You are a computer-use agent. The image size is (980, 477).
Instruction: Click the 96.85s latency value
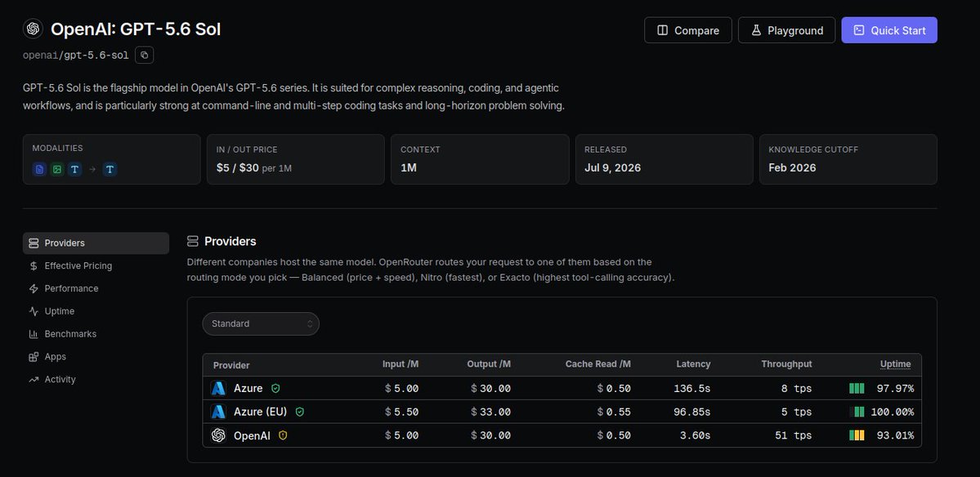coord(691,412)
